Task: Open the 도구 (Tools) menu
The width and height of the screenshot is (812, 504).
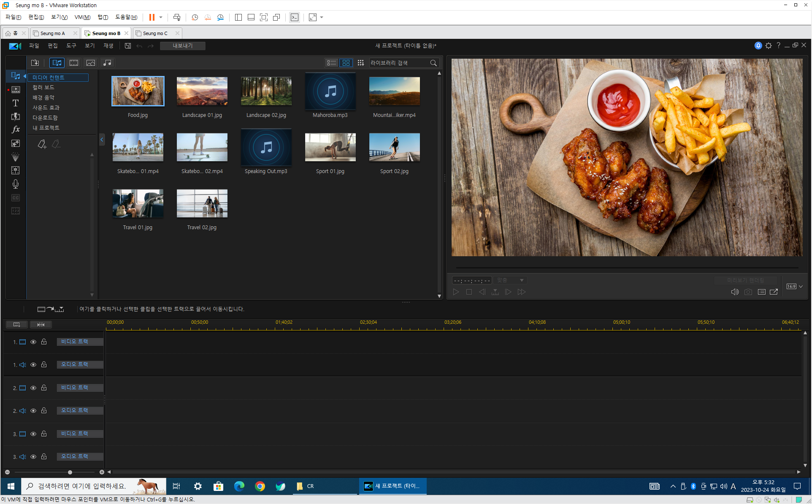Action: click(x=71, y=46)
